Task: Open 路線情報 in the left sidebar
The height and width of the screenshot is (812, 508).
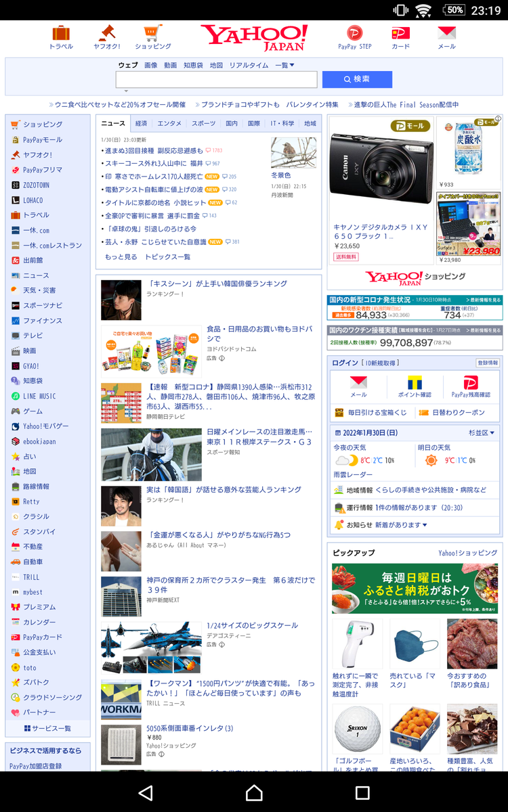Action: click(36, 487)
